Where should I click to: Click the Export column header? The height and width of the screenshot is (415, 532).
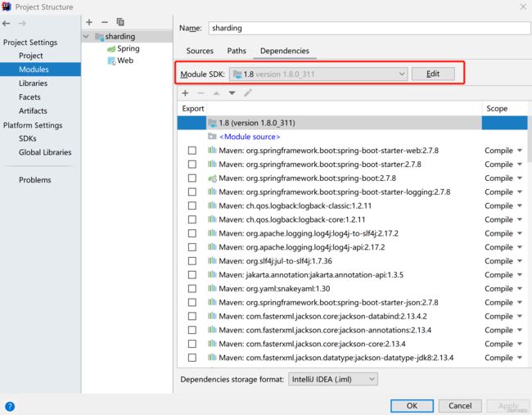[x=192, y=109]
